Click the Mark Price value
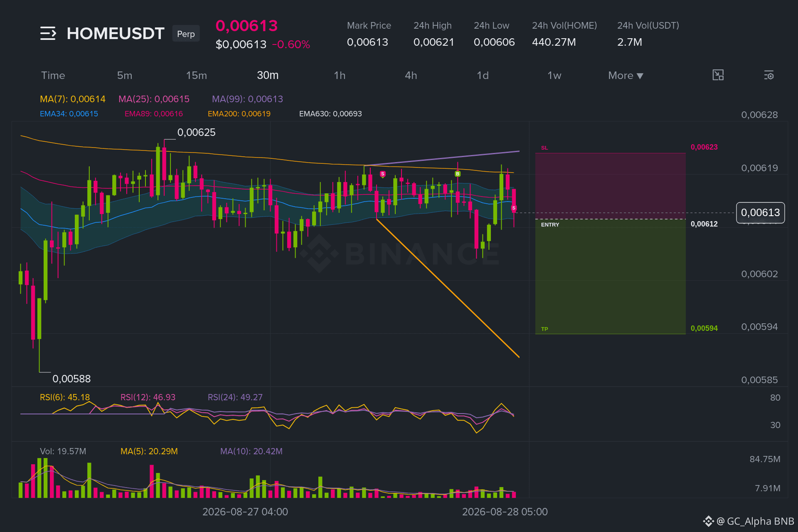Viewport: 798px width, 532px height. 367,42
